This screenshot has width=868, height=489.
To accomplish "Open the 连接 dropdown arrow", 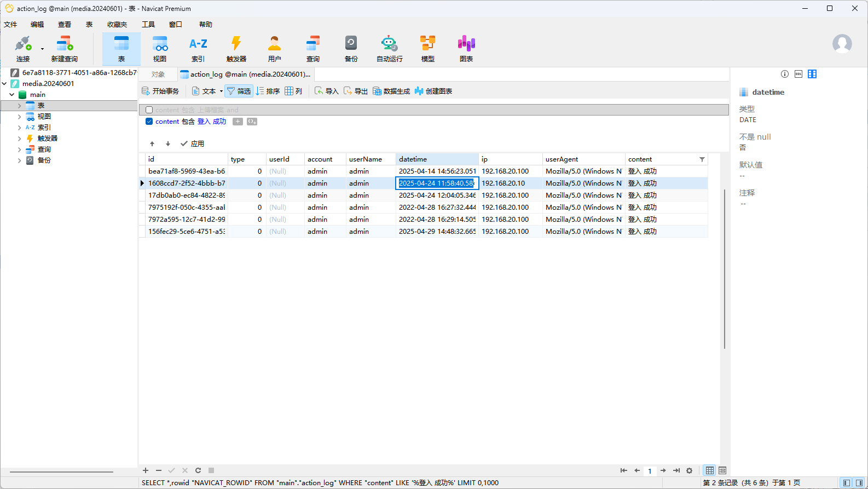I will point(43,49).
